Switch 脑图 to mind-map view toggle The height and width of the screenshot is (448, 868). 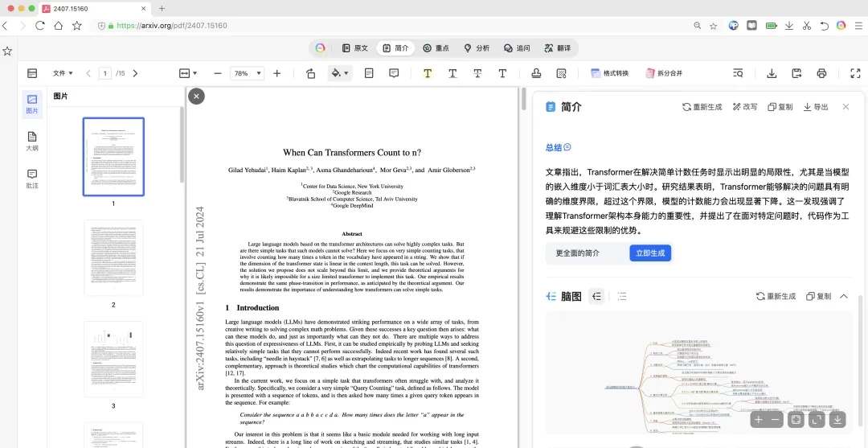[x=596, y=296]
